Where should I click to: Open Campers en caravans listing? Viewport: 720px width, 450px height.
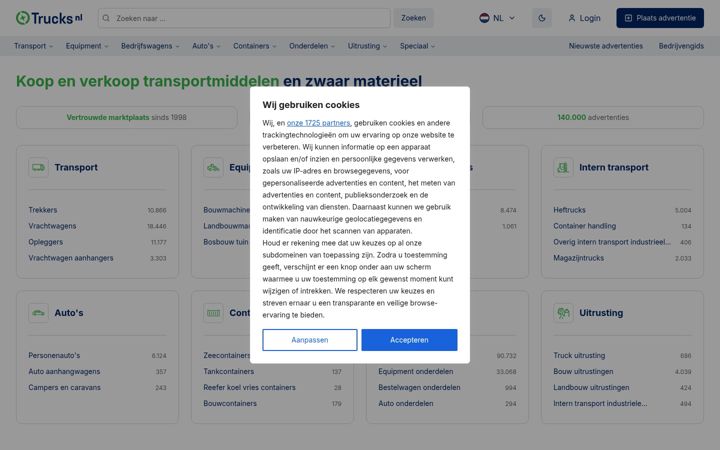[x=64, y=388]
